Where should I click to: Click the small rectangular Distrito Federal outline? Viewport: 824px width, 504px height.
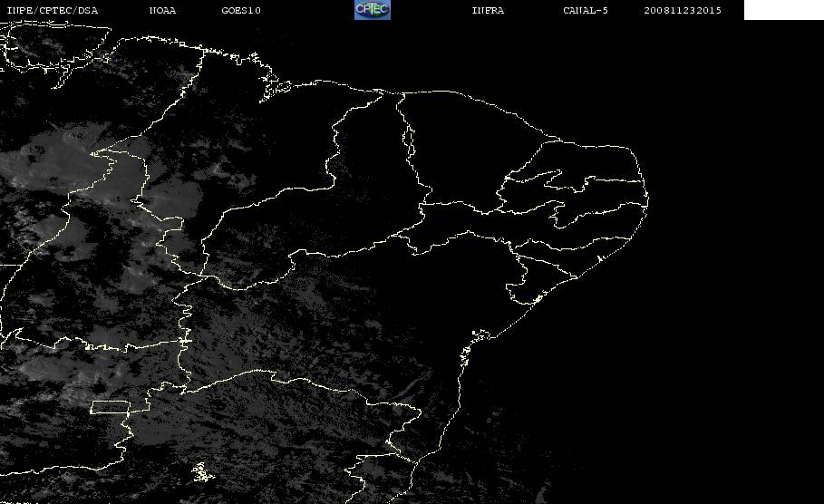pos(110,407)
